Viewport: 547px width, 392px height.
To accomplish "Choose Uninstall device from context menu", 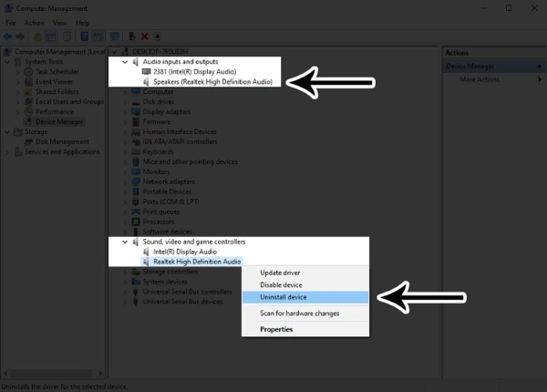I will [x=305, y=297].
